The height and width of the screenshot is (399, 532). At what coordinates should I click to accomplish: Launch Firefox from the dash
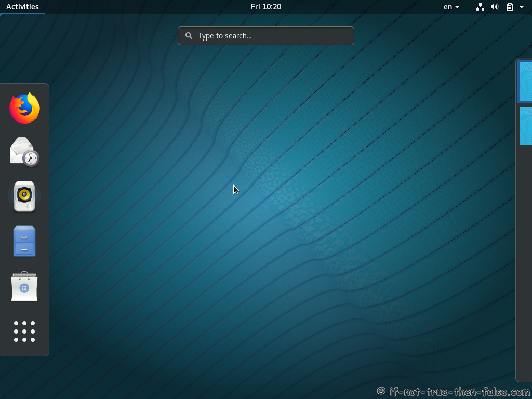pyautogui.click(x=24, y=108)
